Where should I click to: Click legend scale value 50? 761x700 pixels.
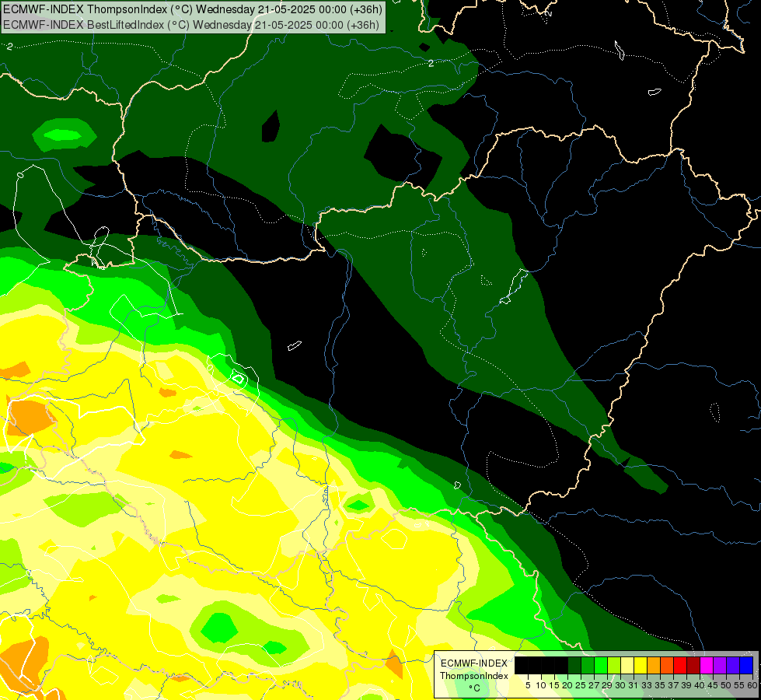click(726, 685)
